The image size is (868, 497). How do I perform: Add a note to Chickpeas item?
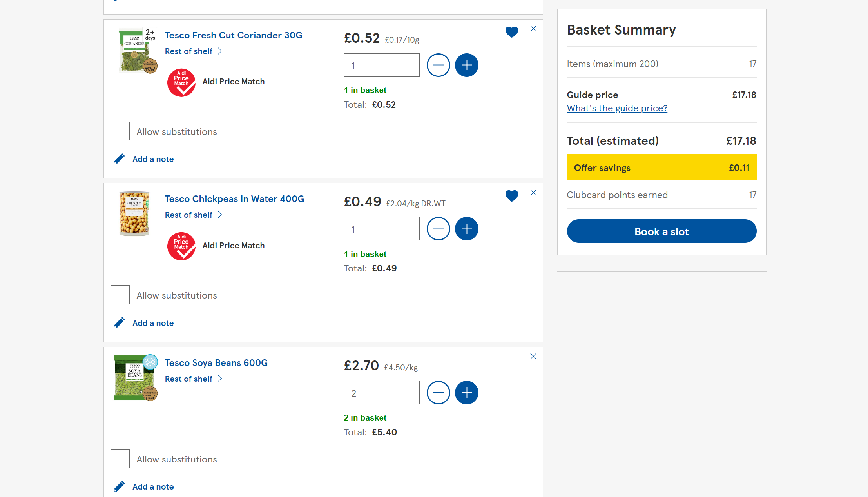coord(153,323)
